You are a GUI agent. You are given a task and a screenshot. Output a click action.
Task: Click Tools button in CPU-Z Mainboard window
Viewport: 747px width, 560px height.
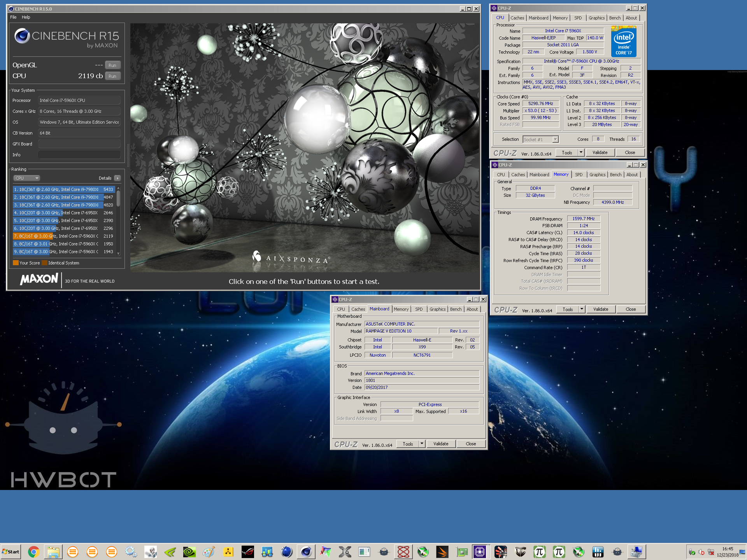click(x=408, y=444)
